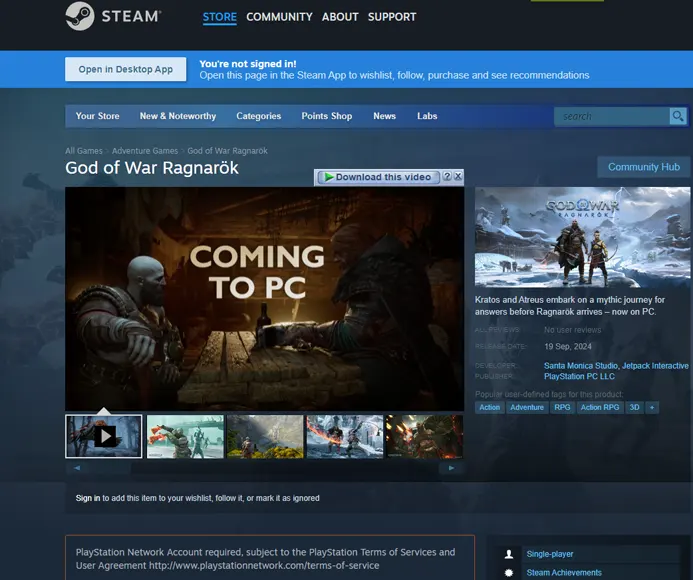Open the STORE menu

[220, 17]
